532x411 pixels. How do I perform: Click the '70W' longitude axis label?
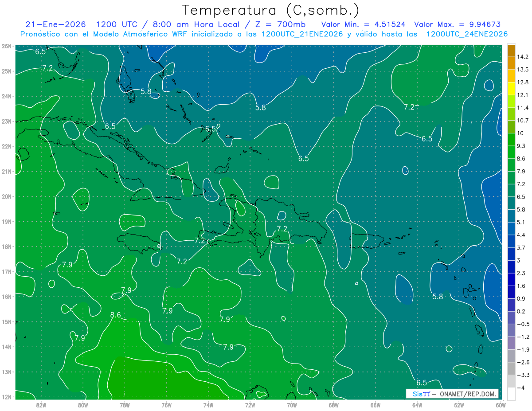pyautogui.click(x=292, y=405)
